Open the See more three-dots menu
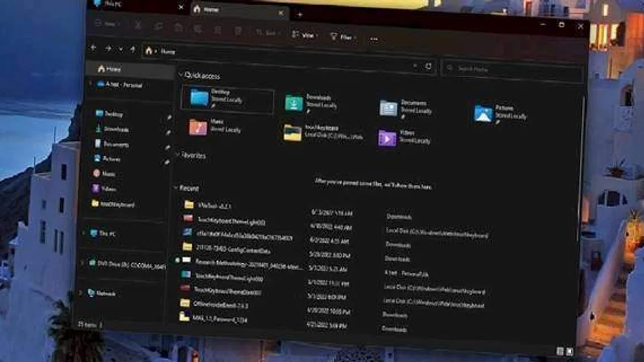Viewport: 644px width, 362px height. (374, 39)
